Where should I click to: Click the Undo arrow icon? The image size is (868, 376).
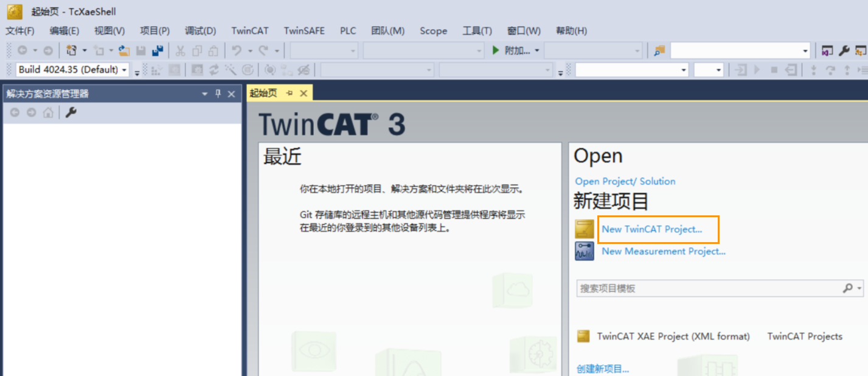click(x=236, y=50)
